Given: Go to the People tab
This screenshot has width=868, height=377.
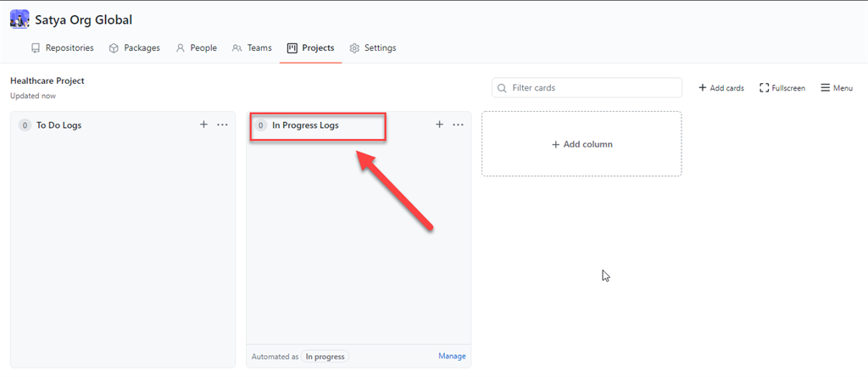Looking at the screenshot, I should [196, 48].
